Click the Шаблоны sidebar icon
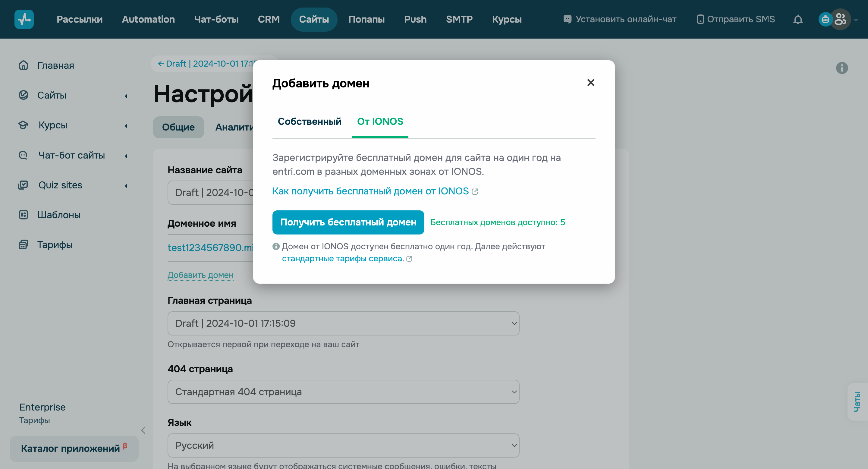This screenshot has width=868, height=469. pyautogui.click(x=23, y=215)
